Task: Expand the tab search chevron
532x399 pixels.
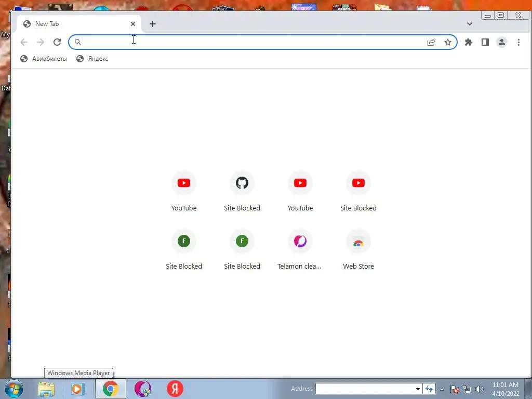Action: pyautogui.click(x=470, y=24)
